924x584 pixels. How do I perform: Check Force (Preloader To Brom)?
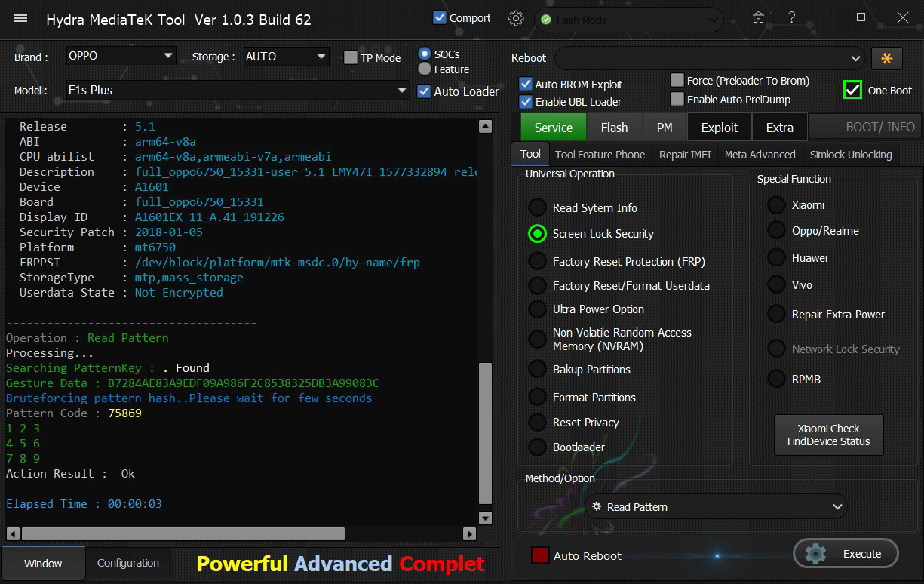pos(677,80)
